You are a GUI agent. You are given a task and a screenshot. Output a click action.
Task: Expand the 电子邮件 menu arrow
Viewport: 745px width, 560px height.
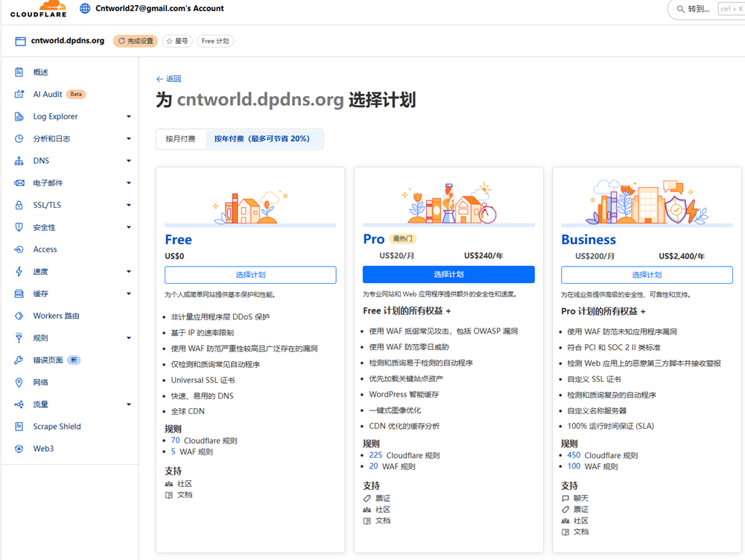tap(129, 183)
